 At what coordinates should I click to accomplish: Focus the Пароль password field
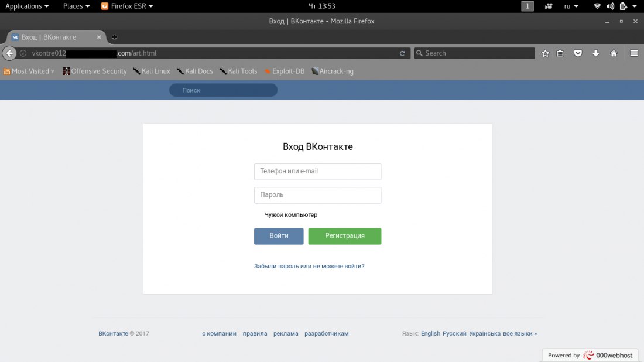[x=317, y=195]
